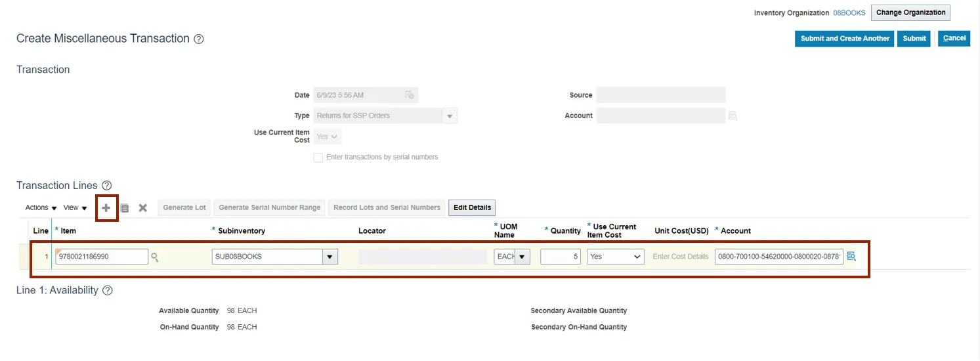Click the Quantity input field
Viewport: 980px width, 361px height.
click(x=560, y=257)
